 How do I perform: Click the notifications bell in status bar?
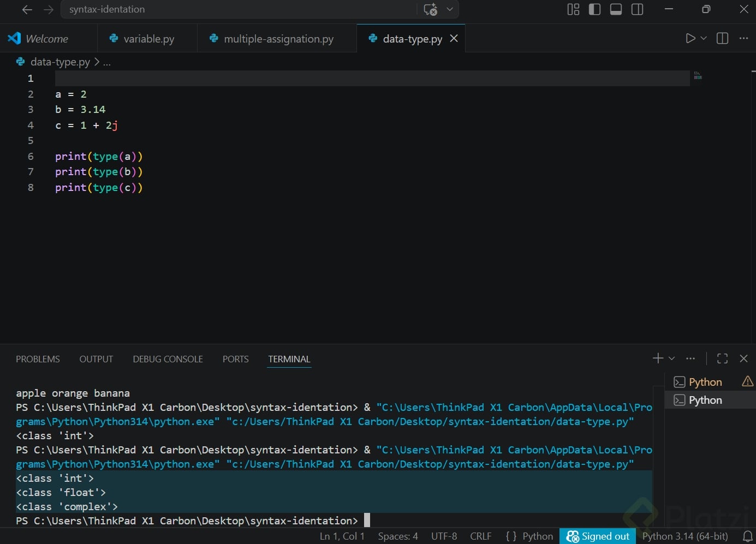point(747,536)
